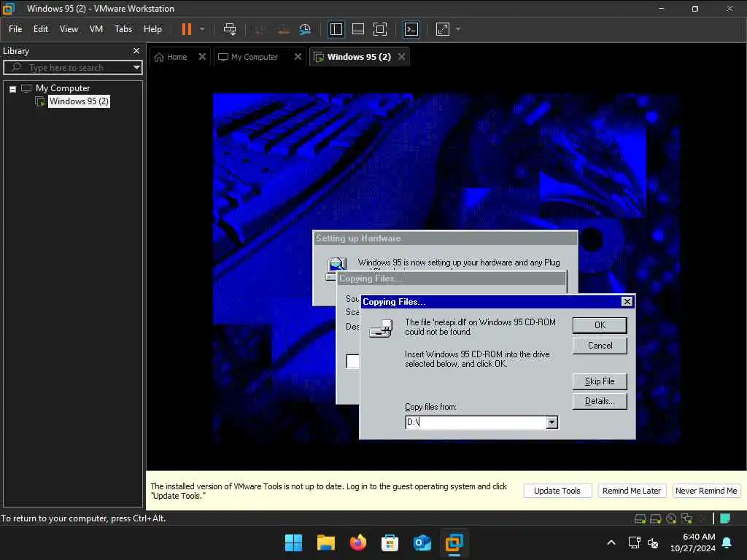Viewport: 747px width, 560px height.
Task: Click the Update Tools button
Action: tap(557, 491)
